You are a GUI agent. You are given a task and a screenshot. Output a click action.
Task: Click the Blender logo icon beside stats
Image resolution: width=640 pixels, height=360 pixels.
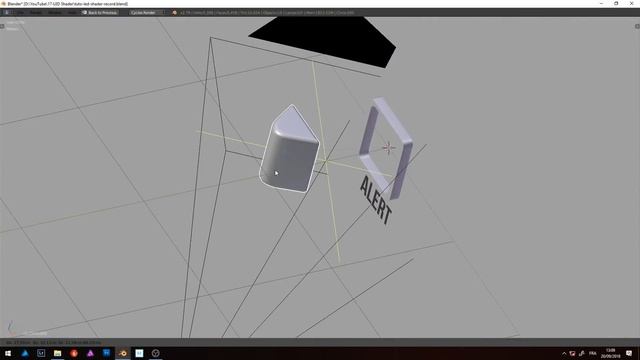(x=175, y=13)
